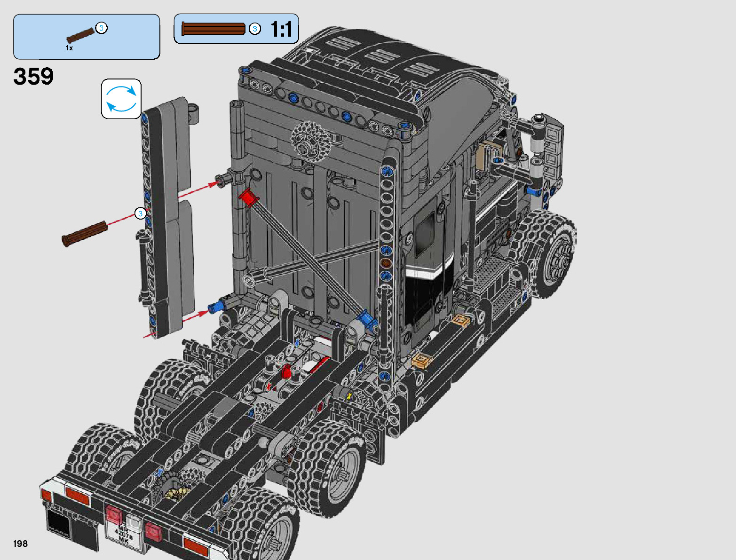Select the brown axle in the parts list box
The width and height of the screenshot is (736, 560).
coord(80,36)
